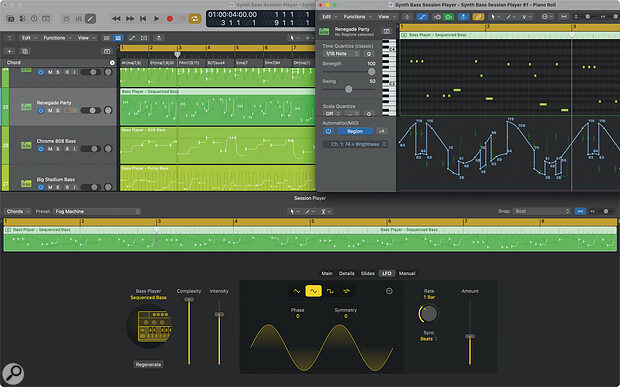Mute the Chrome 808 Bass track

50,149
